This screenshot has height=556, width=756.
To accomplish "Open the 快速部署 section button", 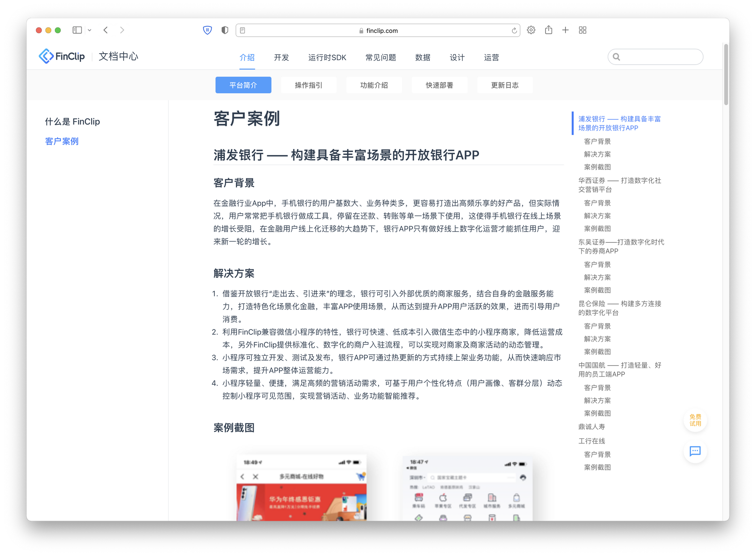I will [440, 85].
